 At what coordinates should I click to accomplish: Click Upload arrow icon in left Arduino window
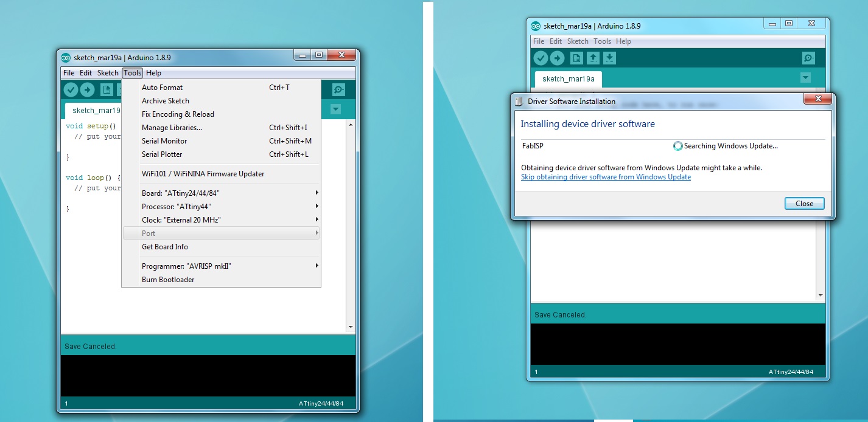point(87,90)
